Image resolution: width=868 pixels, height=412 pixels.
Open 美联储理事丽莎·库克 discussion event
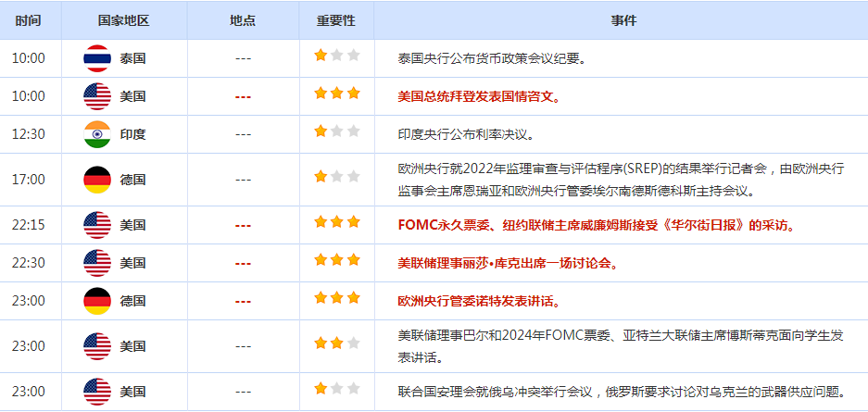tap(507, 263)
